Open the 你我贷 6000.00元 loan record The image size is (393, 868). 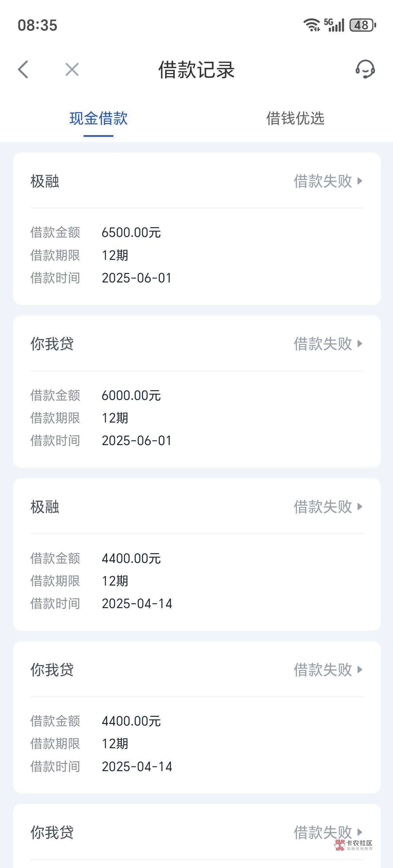197,418
